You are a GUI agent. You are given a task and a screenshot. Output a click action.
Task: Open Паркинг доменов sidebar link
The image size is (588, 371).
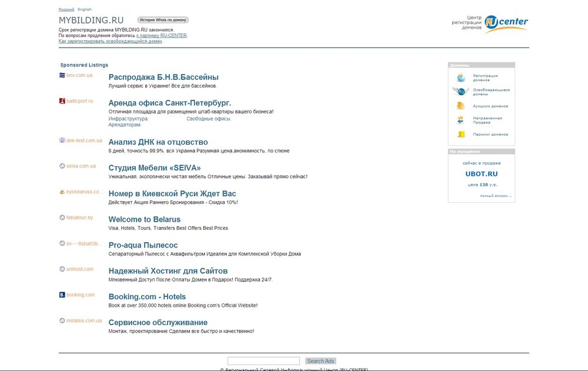[490, 134]
